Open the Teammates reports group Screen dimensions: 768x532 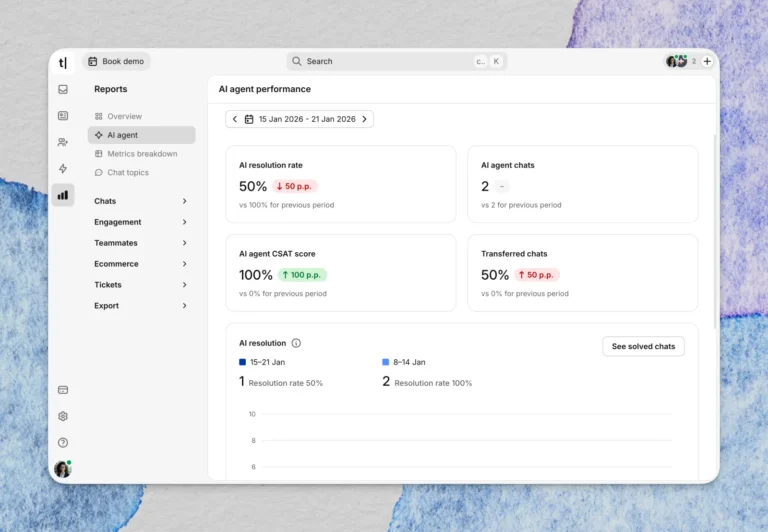142,243
